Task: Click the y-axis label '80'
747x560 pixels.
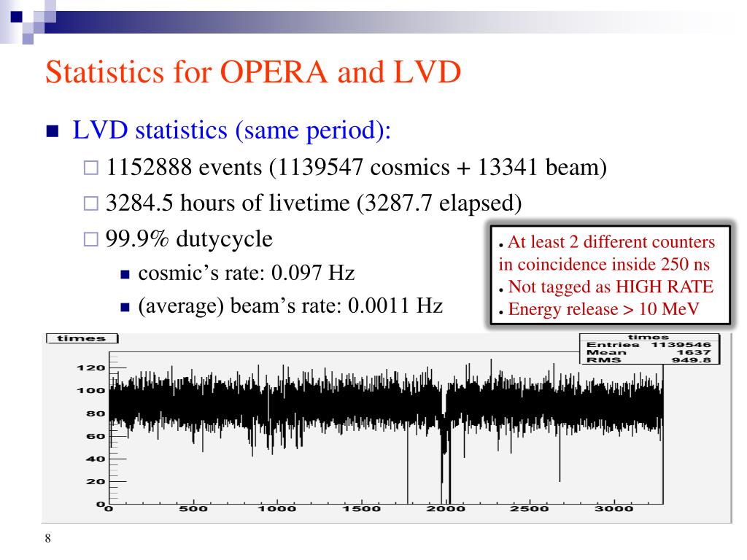Action: coord(96,413)
